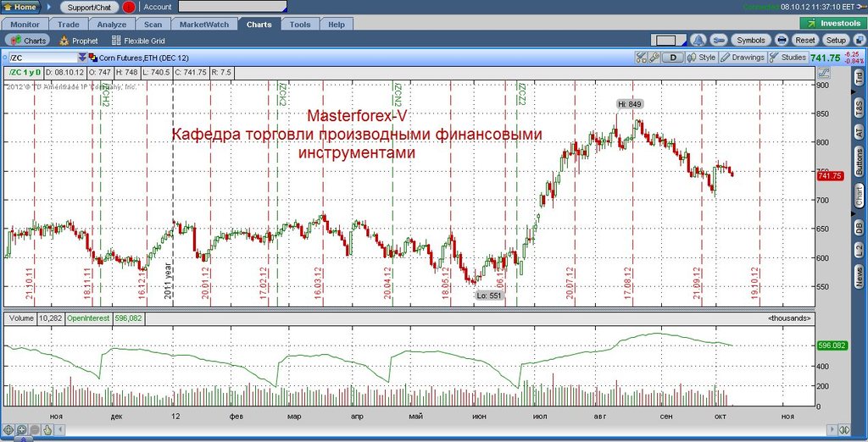Click the /ZC symbol input field

click(42, 58)
